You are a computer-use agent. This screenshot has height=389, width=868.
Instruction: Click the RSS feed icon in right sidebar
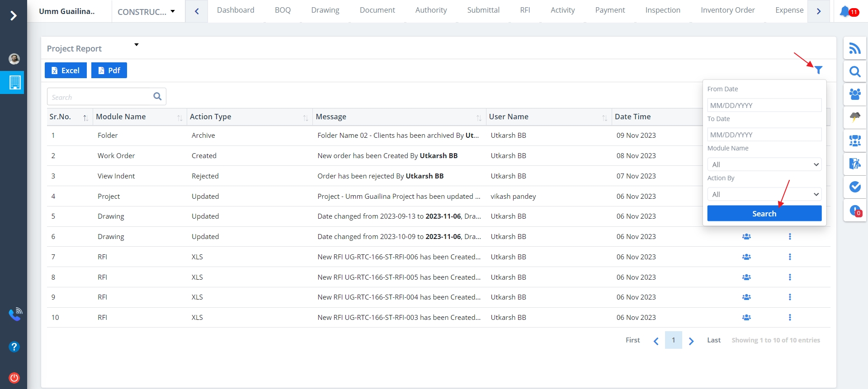point(854,48)
